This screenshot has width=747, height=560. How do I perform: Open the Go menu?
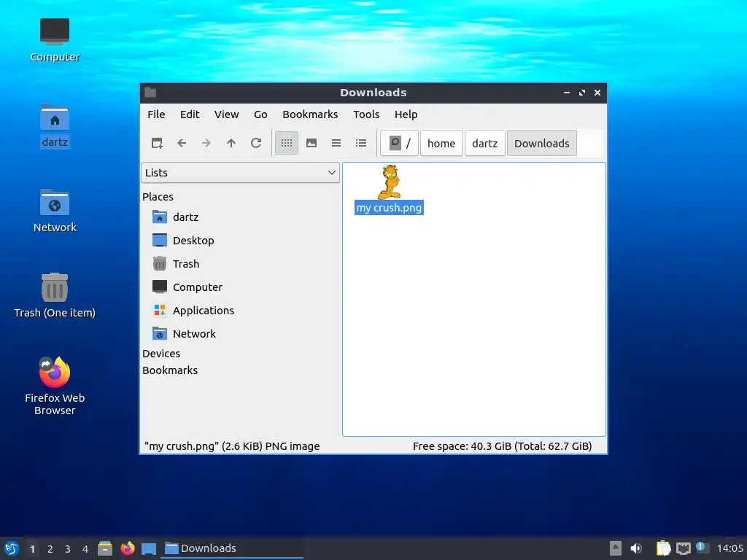click(x=260, y=114)
